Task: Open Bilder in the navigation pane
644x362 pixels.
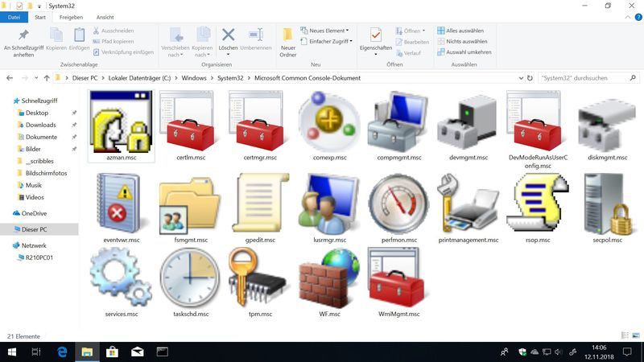Action: click(x=33, y=149)
